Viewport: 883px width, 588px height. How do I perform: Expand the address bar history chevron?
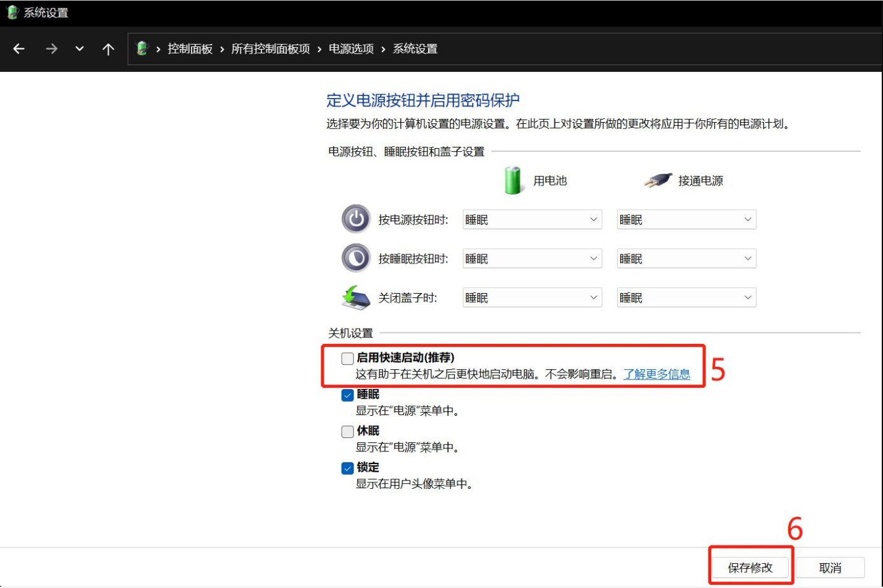point(79,48)
